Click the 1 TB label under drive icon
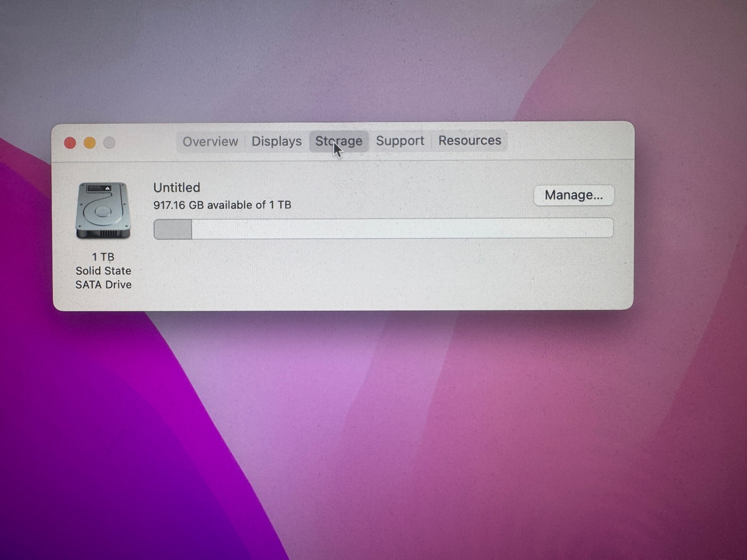The height and width of the screenshot is (560, 747). 103,257
